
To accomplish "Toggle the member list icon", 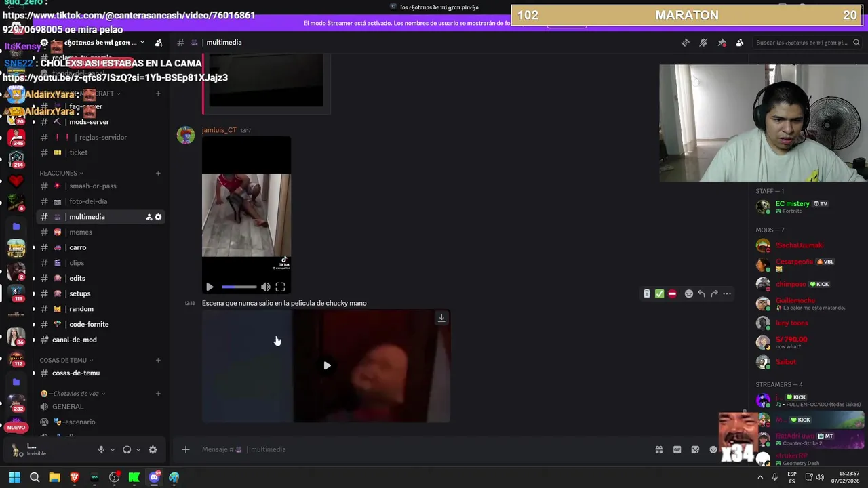I will pos(740,43).
